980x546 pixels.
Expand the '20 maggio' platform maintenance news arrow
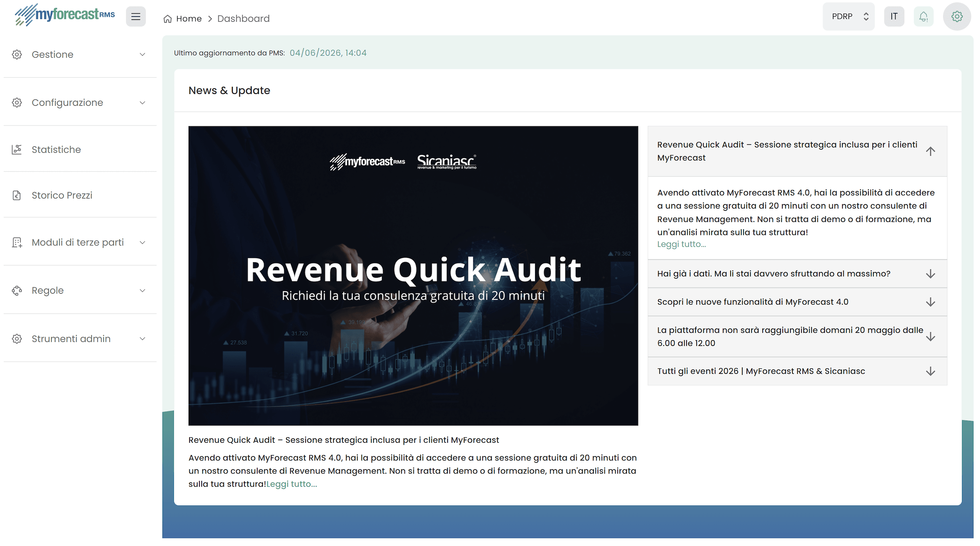pyautogui.click(x=931, y=337)
